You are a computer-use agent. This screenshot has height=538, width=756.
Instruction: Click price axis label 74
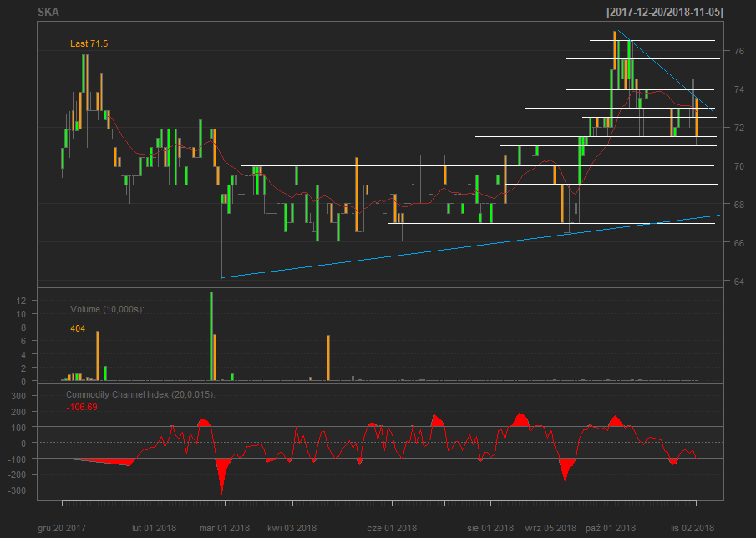click(x=738, y=89)
